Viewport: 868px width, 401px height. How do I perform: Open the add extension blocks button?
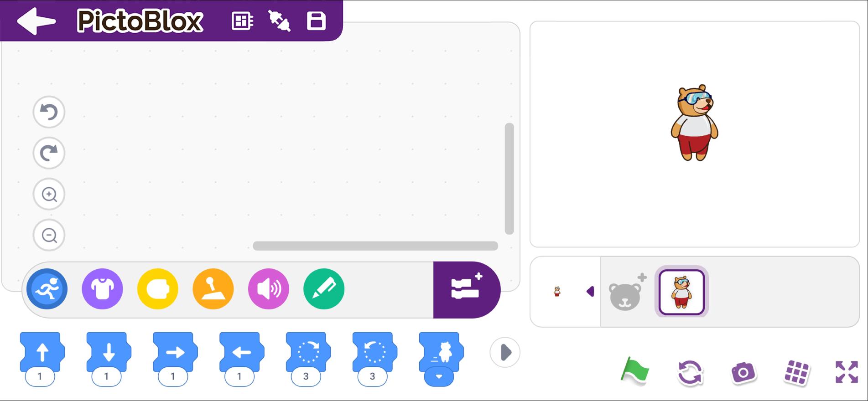point(466,290)
